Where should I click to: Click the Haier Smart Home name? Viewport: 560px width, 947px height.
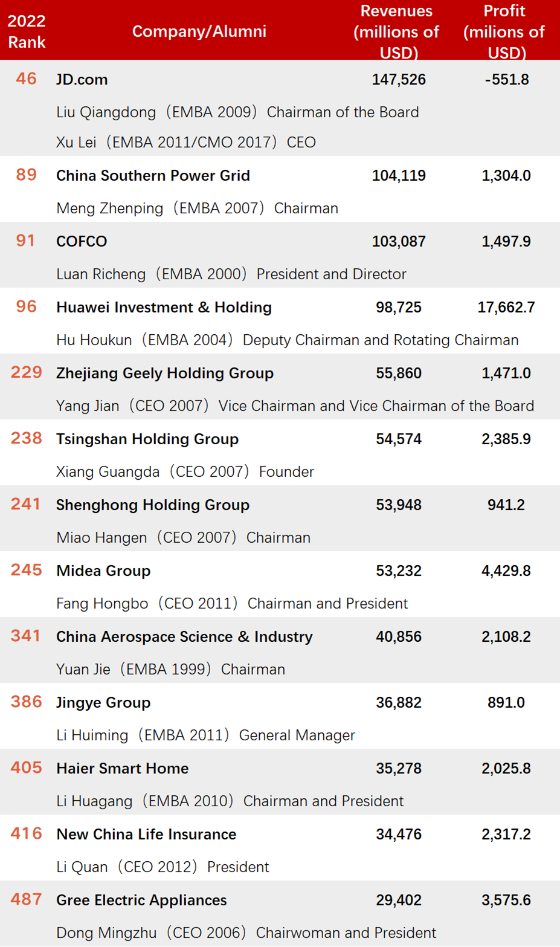click(x=122, y=769)
